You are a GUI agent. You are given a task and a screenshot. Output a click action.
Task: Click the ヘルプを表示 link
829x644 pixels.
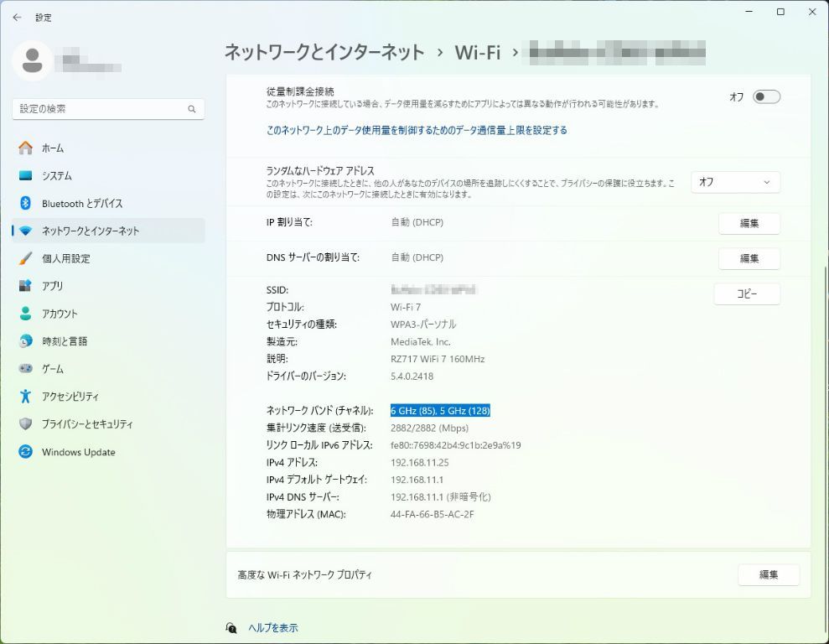[x=272, y=628]
